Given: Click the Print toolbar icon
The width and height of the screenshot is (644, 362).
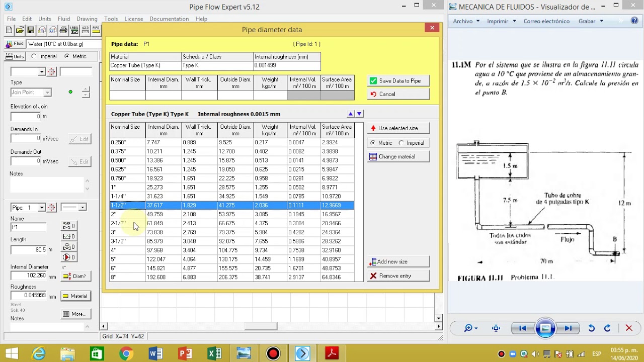Looking at the screenshot, I should (63, 30).
